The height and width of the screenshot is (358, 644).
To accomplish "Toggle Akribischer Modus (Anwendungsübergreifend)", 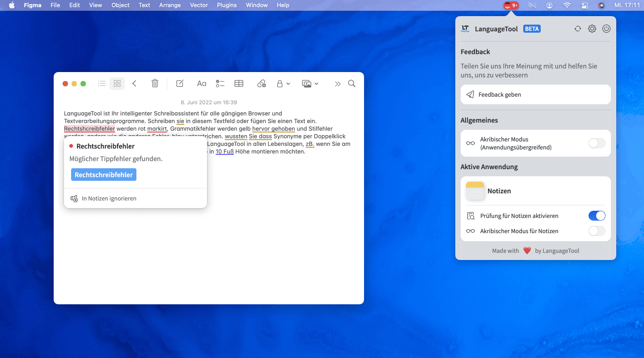I will pyautogui.click(x=597, y=143).
